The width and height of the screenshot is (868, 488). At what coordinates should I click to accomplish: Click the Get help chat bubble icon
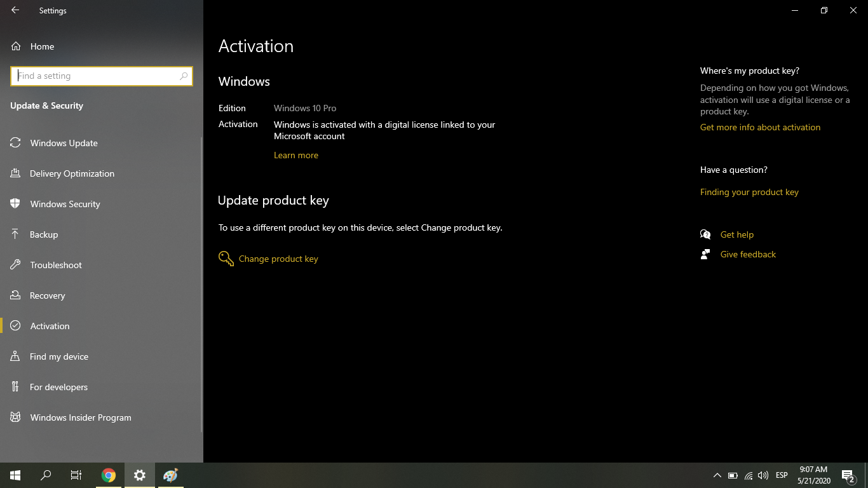(x=705, y=234)
